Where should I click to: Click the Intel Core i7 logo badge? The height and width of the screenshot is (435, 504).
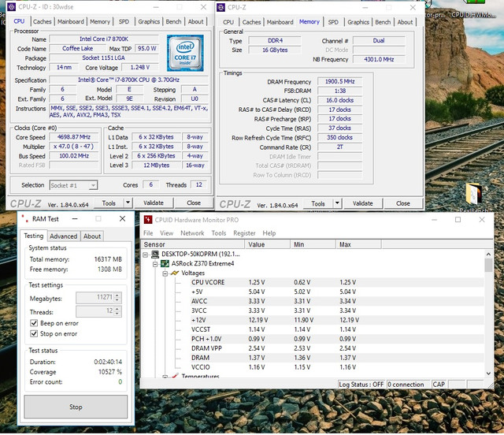[185, 53]
